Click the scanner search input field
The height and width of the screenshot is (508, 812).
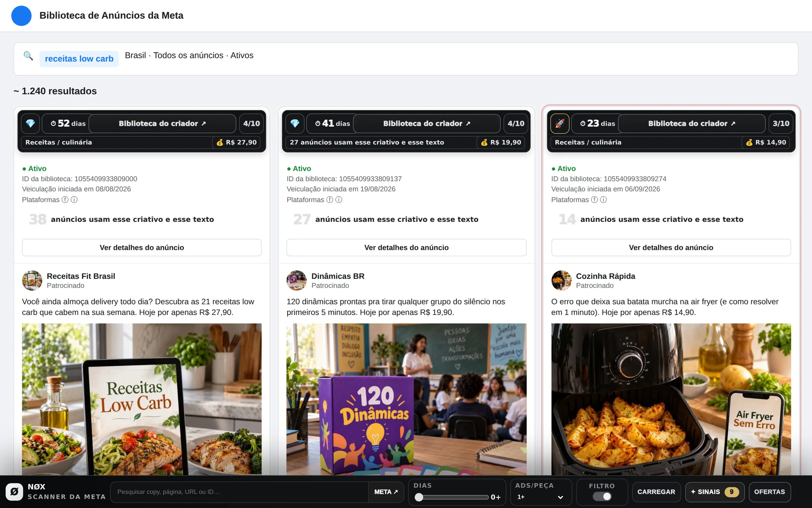coord(239,492)
